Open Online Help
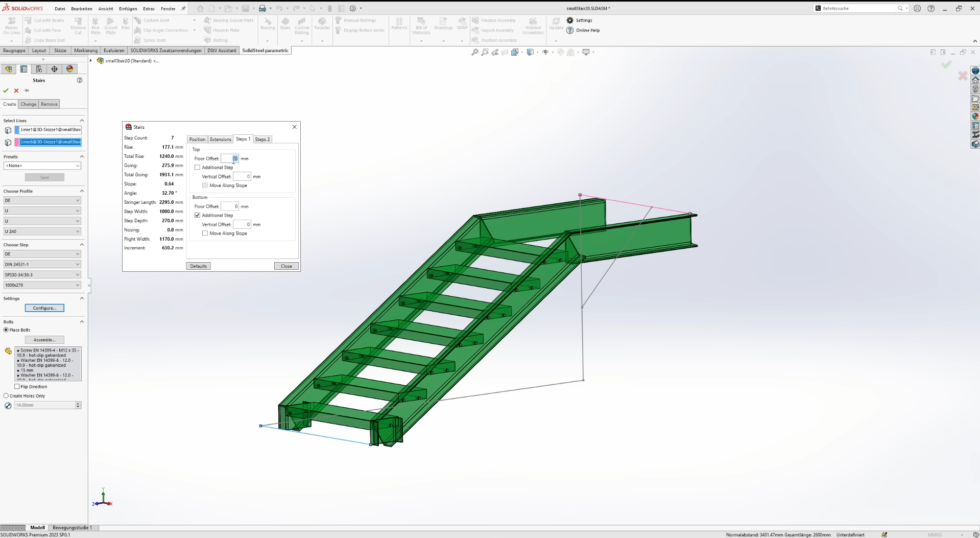This screenshot has height=538, width=980. (x=583, y=30)
